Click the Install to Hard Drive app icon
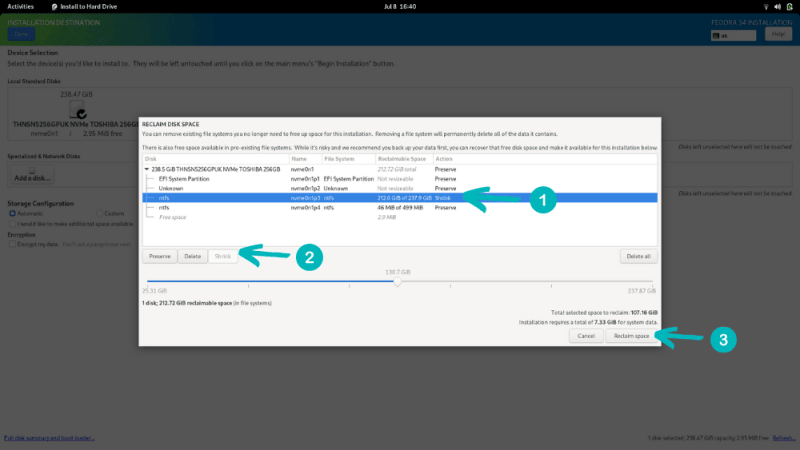The width and height of the screenshot is (800, 450). (x=55, y=7)
